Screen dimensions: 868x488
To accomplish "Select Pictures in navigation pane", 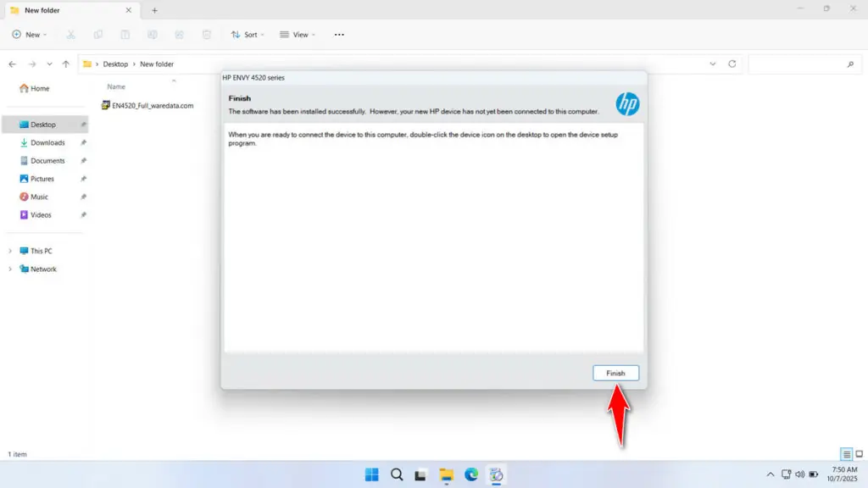I will 42,179.
